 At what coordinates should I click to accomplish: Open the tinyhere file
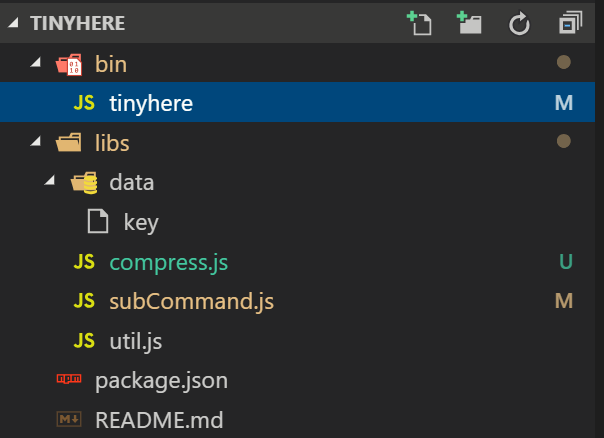coord(151,103)
